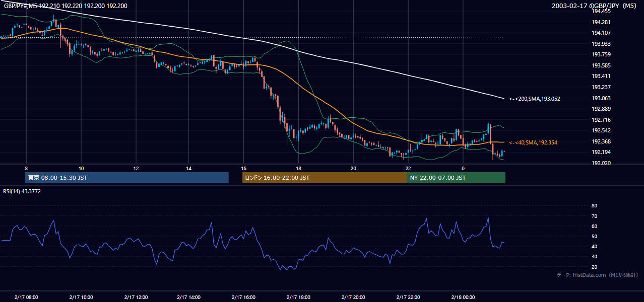Viewport: 644px width, 302px height.
Task: Click the 2/17 20:00 date label
Action: pos(353,297)
